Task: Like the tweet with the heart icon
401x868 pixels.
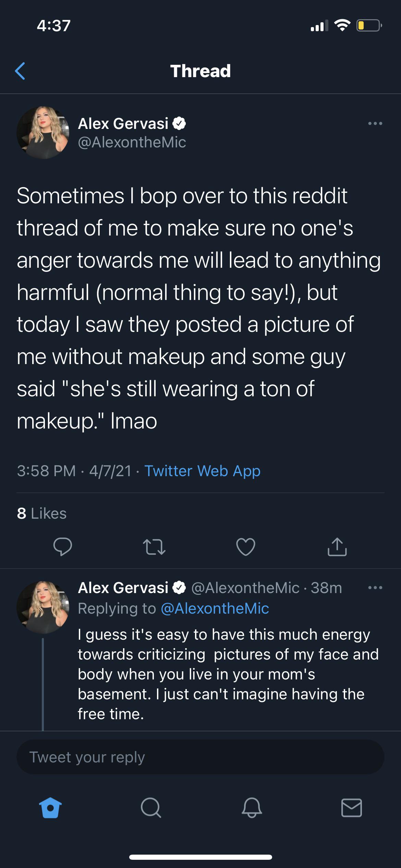Action: coord(246,547)
